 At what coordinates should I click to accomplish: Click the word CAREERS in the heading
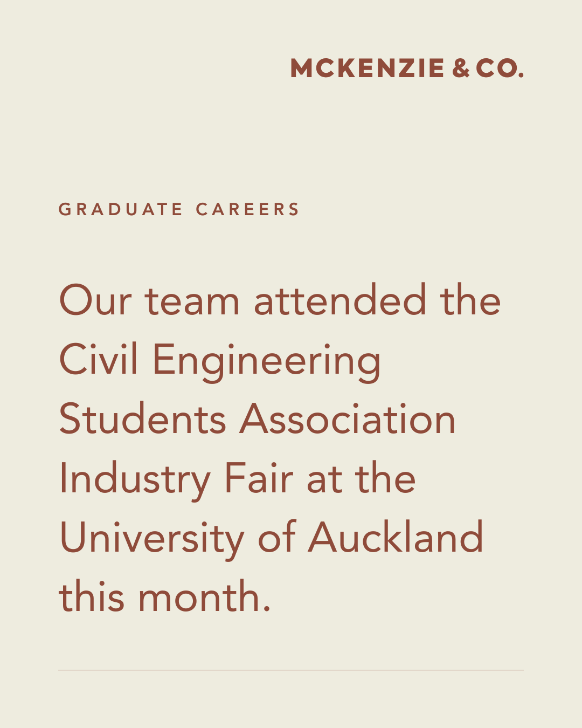click(247, 209)
